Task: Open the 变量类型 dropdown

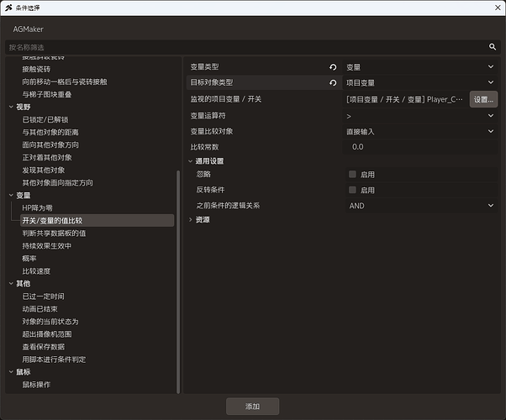Action: [x=419, y=67]
